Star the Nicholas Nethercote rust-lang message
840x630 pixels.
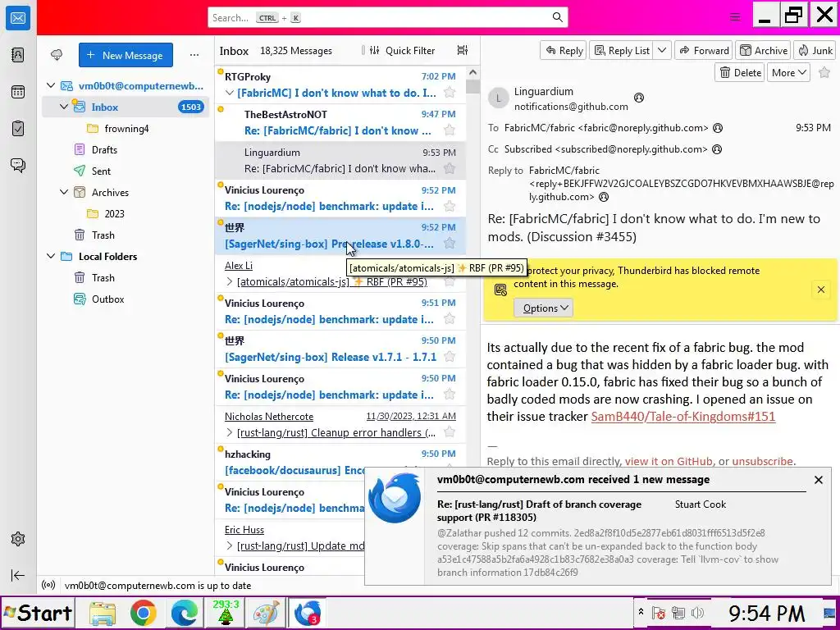coord(450,432)
